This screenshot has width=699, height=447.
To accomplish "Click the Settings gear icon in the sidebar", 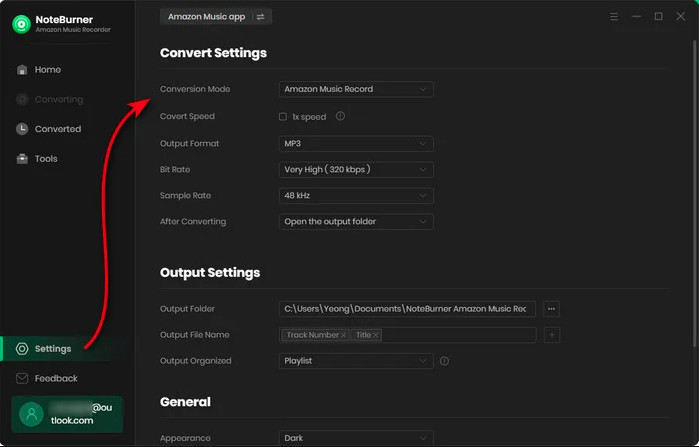I will pyautogui.click(x=22, y=349).
